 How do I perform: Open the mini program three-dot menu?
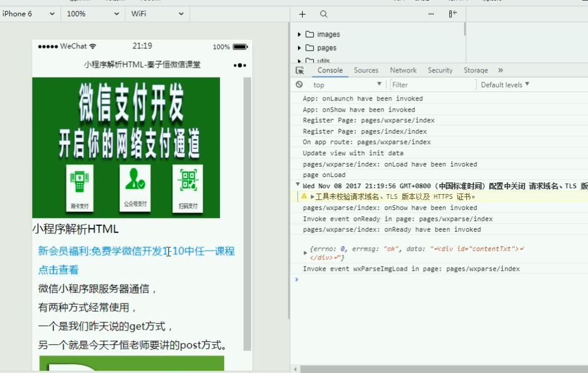point(240,65)
